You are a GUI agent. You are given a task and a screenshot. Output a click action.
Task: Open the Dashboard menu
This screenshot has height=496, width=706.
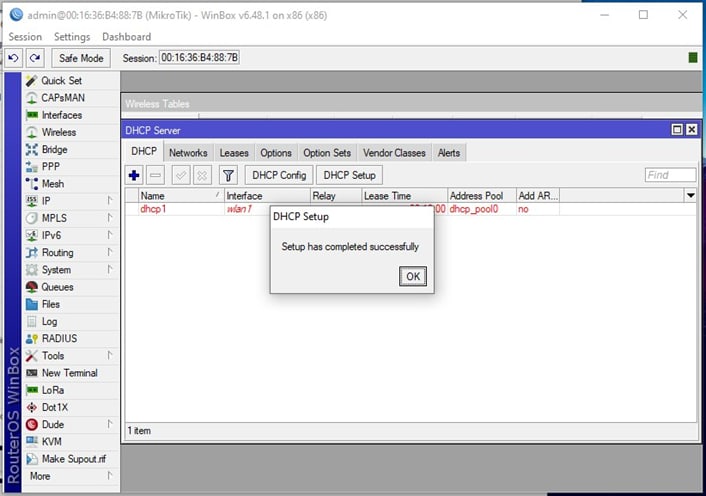(x=127, y=37)
